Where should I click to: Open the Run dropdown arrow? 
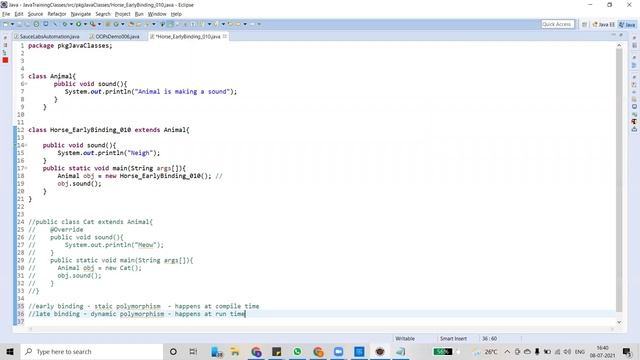click(85, 24)
